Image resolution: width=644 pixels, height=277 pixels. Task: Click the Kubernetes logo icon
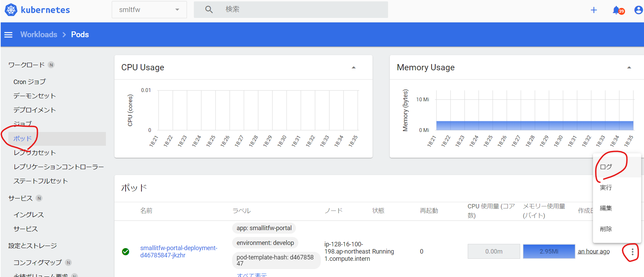pyautogui.click(x=11, y=10)
